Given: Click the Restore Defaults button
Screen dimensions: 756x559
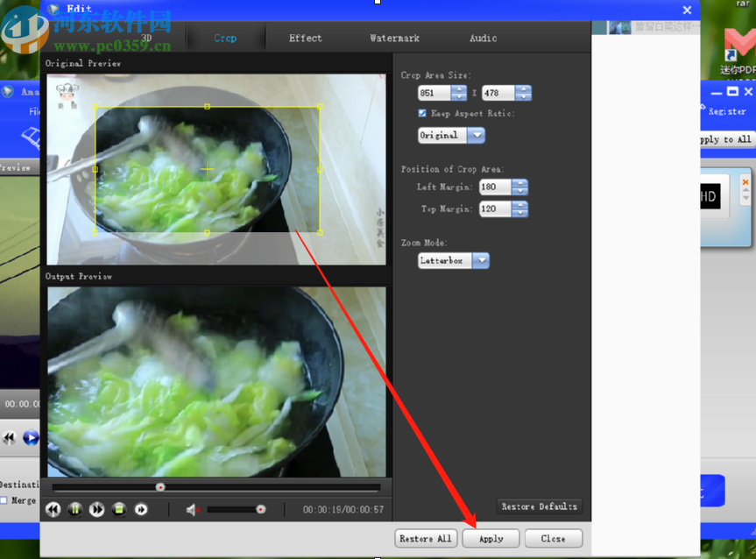Looking at the screenshot, I should (540, 506).
